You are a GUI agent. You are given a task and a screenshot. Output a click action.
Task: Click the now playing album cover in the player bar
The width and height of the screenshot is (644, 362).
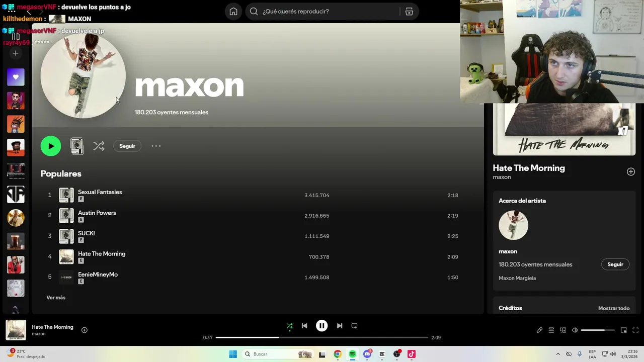[16, 330]
